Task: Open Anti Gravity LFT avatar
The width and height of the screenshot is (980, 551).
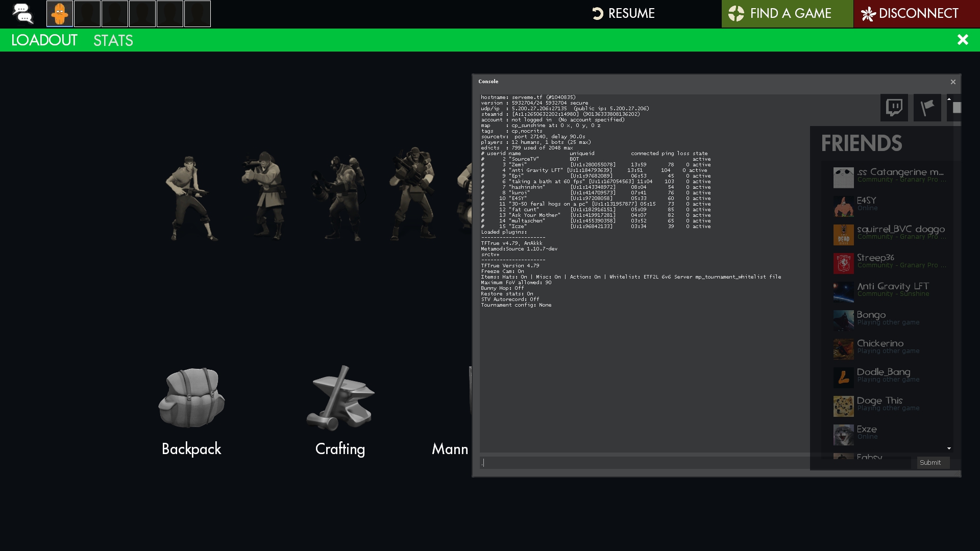Action: (843, 292)
